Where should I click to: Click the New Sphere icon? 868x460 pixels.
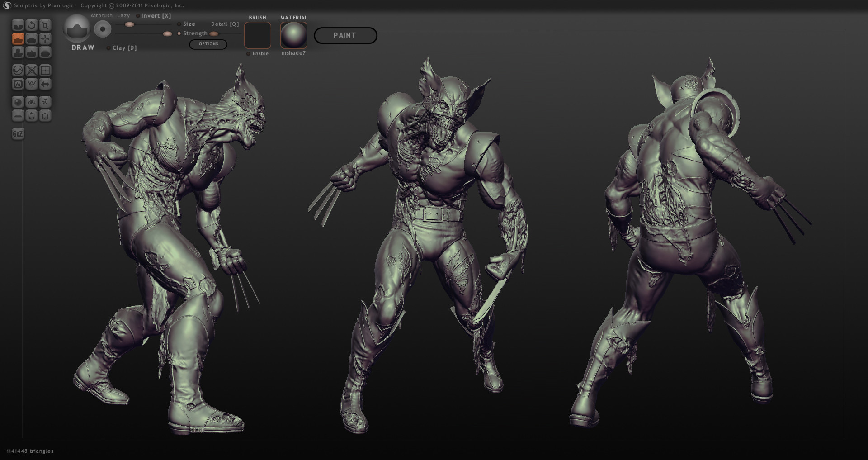[18, 102]
